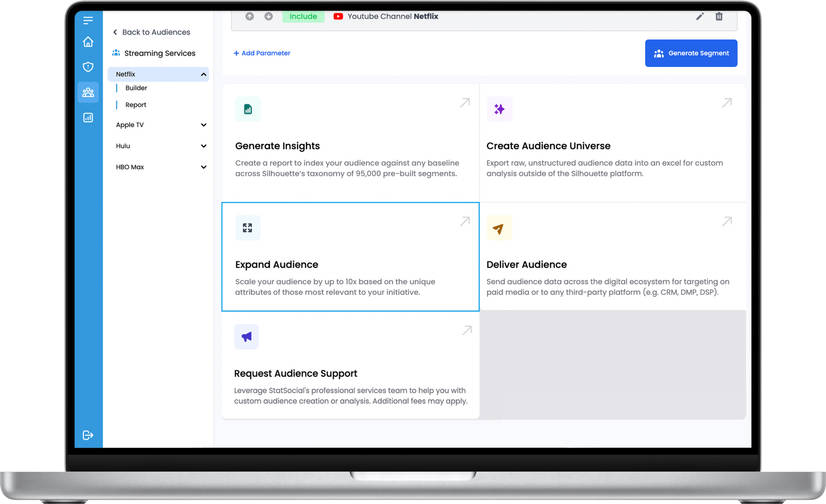The image size is (826, 504).
Task: Select the Apple TV audience label
Action: point(130,125)
